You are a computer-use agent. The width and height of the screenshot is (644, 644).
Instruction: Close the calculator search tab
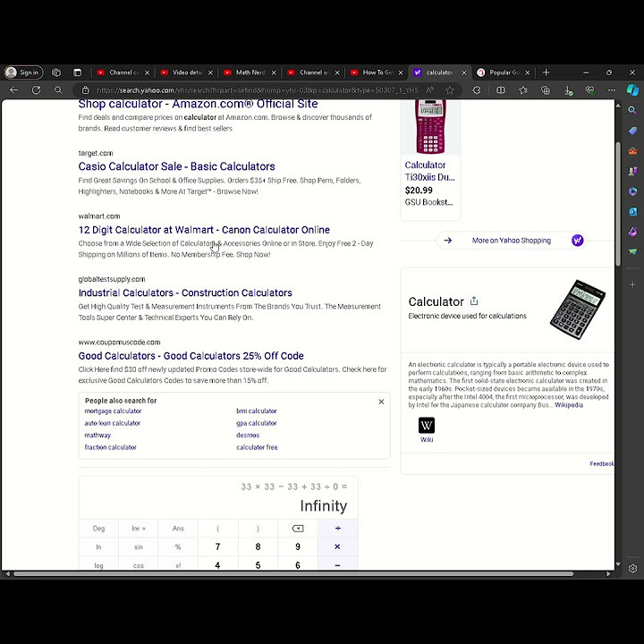point(464,72)
